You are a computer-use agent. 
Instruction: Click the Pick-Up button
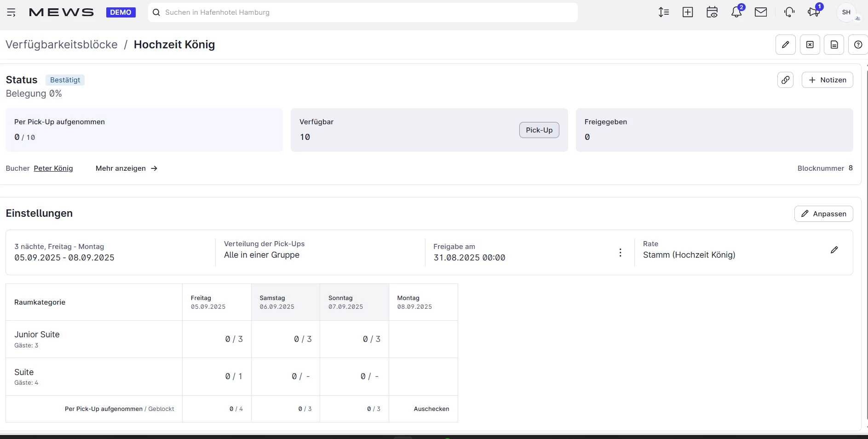pos(539,130)
